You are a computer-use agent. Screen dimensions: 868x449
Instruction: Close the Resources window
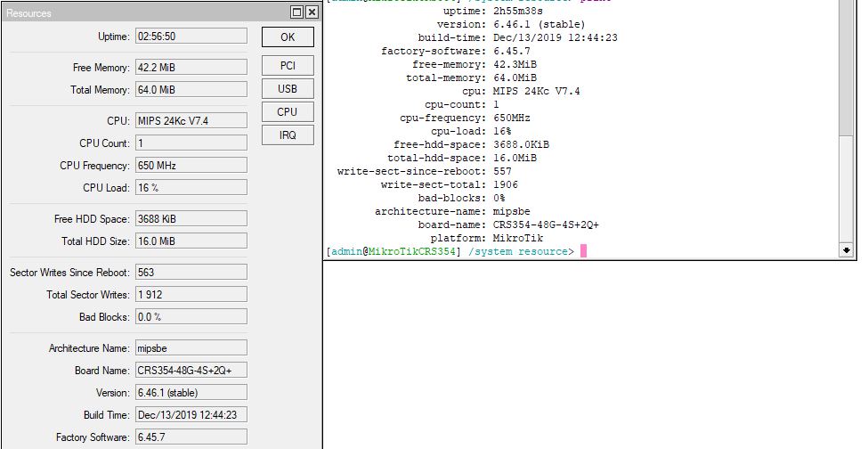[x=312, y=12]
